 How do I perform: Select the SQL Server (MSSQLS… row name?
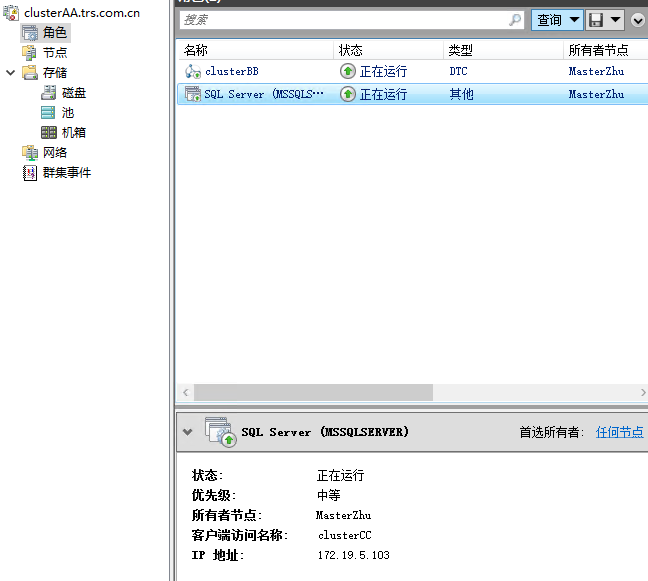[x=264, y=94]
